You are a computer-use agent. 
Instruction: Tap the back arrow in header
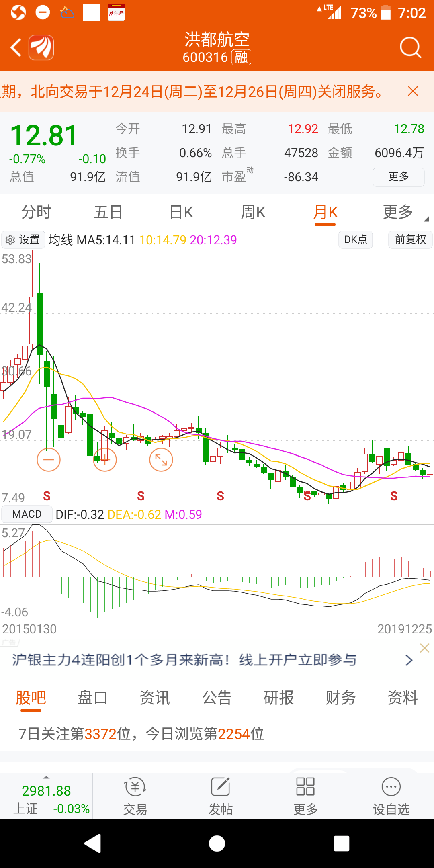(x=16, y=47)
